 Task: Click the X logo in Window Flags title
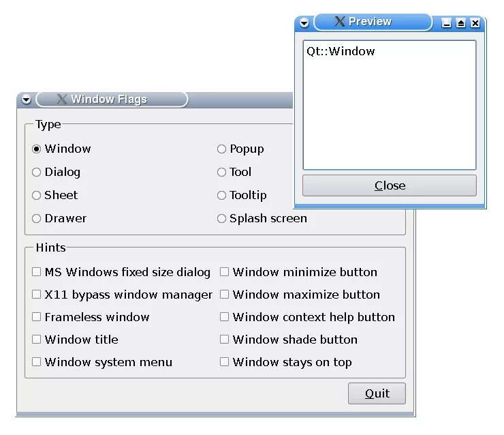coord(62,99)
